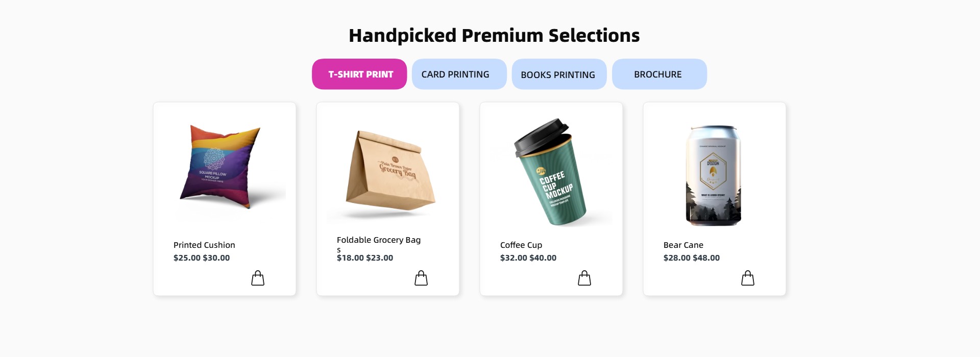Image resolution: width=980 pixels, height=357 pixels.
Task: Click the Handpicked Premium Selections heading
Action: point(494,35)
